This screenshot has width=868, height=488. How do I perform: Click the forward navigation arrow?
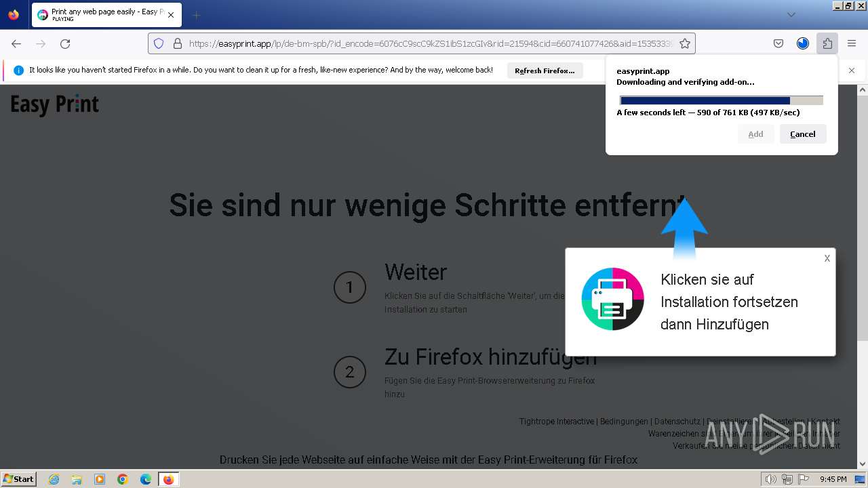[x=41, y=43]
